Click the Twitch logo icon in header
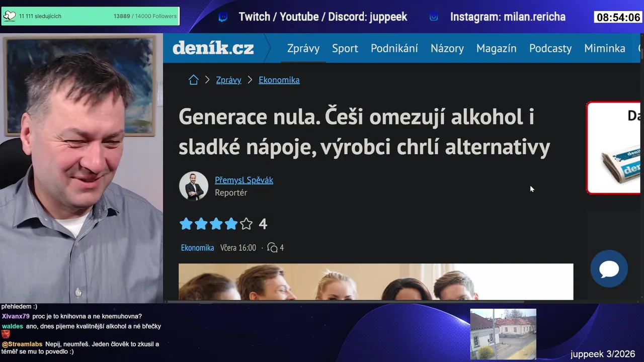The width and height of the screenshot is (644, 362). click(x=223, y=17)
